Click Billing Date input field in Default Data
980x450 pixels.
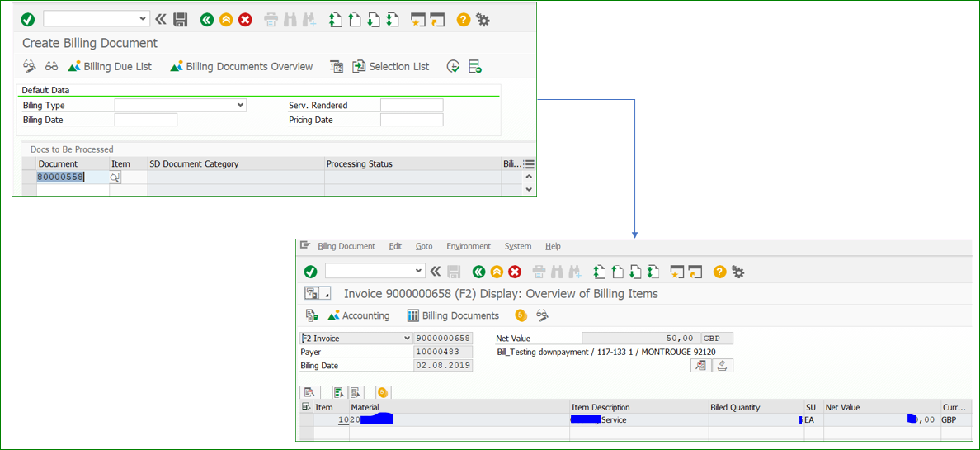146,120
